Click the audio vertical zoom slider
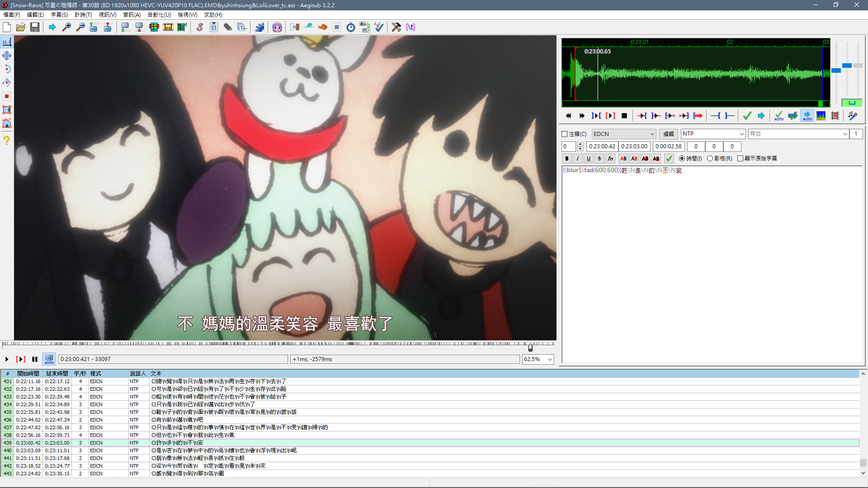Image resolution: width=868 pixels, height=488 pixels. (x=847, y=66)
